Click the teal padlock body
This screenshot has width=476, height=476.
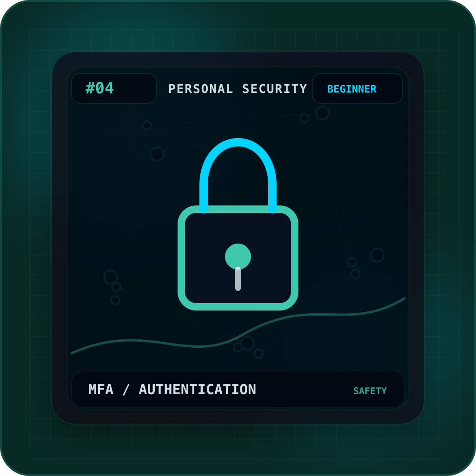(x=238, y=258)
